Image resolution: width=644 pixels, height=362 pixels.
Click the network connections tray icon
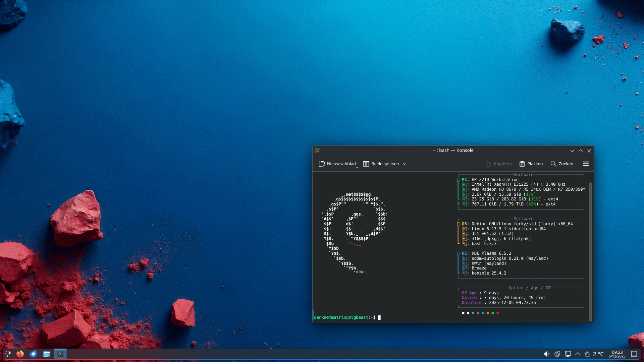(x=568, y=354)
